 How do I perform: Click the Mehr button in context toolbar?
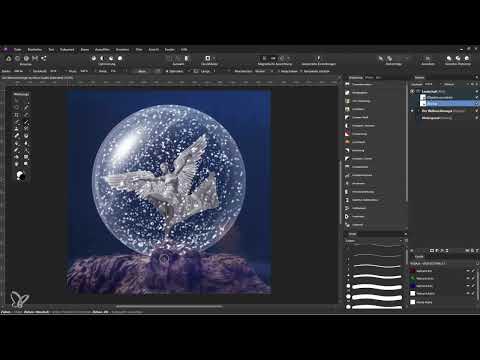tap(142, 71)
